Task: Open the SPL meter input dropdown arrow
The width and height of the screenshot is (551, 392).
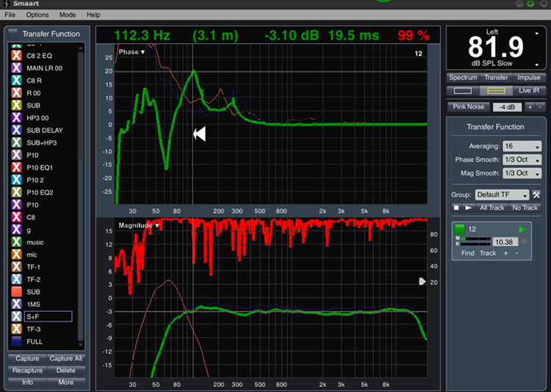Action: [x=536, y=34]
